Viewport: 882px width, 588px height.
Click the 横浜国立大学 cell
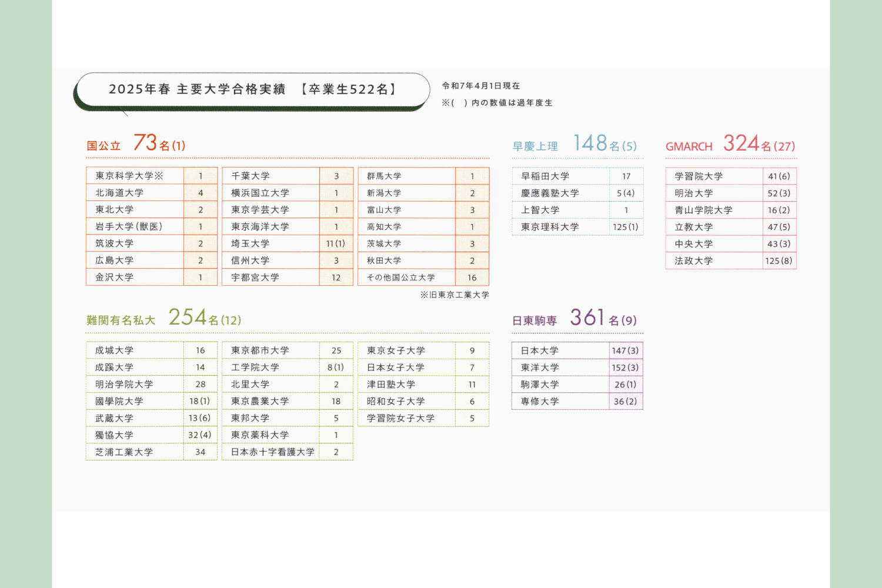point(260,193)
